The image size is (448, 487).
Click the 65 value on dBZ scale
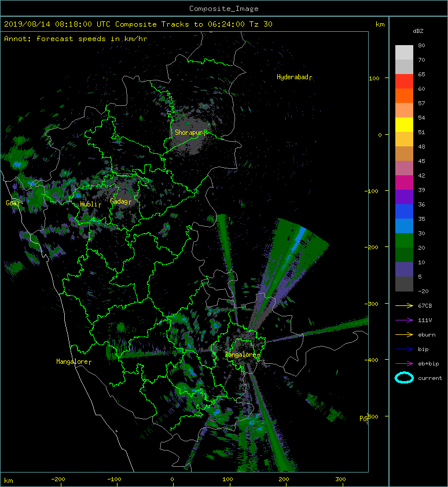coord(421,74)
